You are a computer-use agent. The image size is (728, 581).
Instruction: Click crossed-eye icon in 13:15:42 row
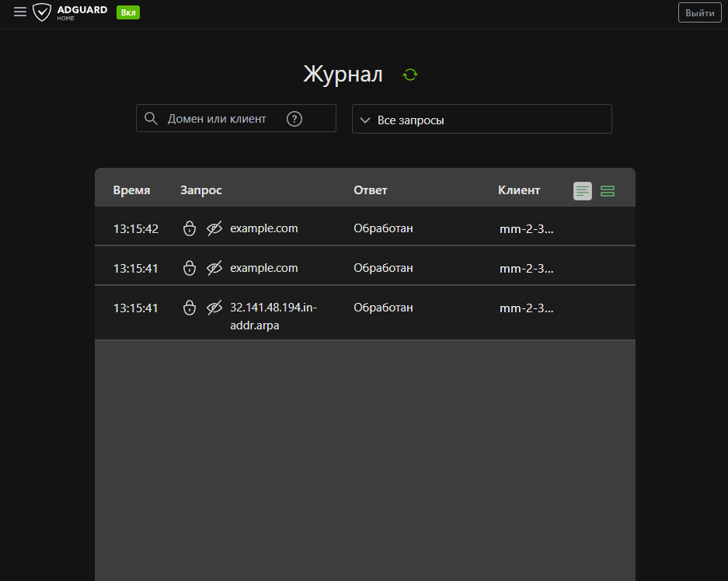pyautogui.click(x=214, y=228)
